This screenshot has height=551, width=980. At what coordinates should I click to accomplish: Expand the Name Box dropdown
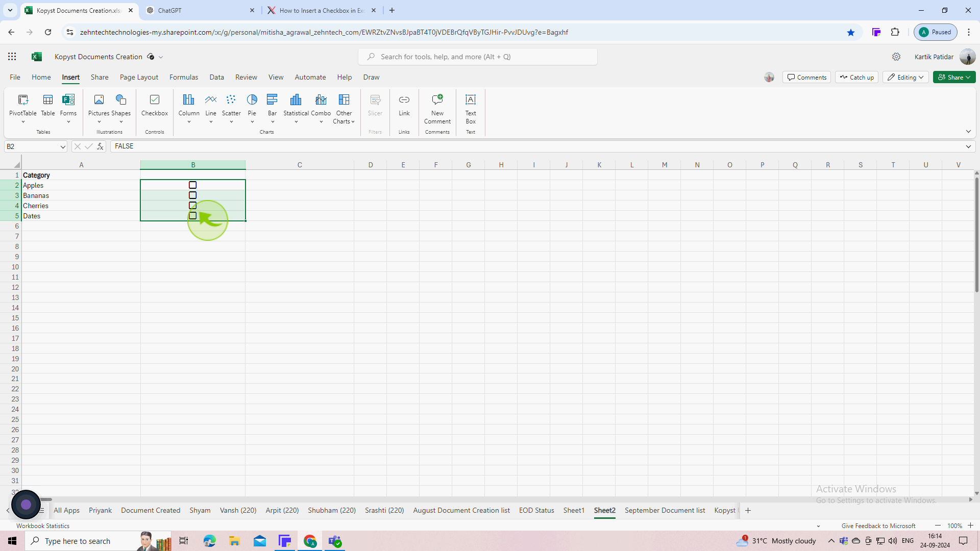coord(62,147)
